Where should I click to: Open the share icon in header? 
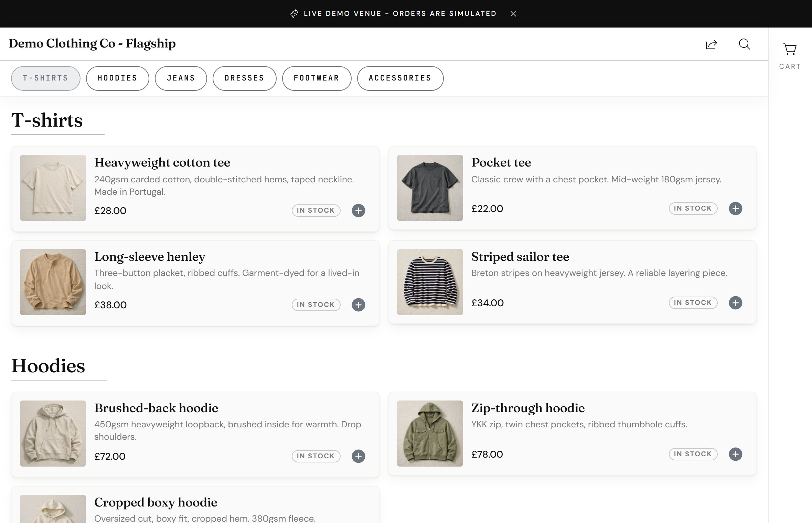click(711, 44)
